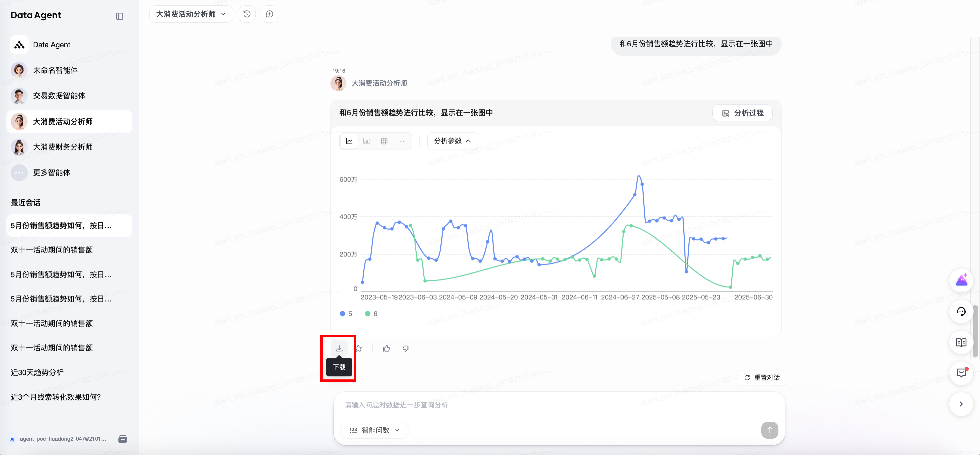
Task: Give thumbs down to the answer
Action: 406,348
